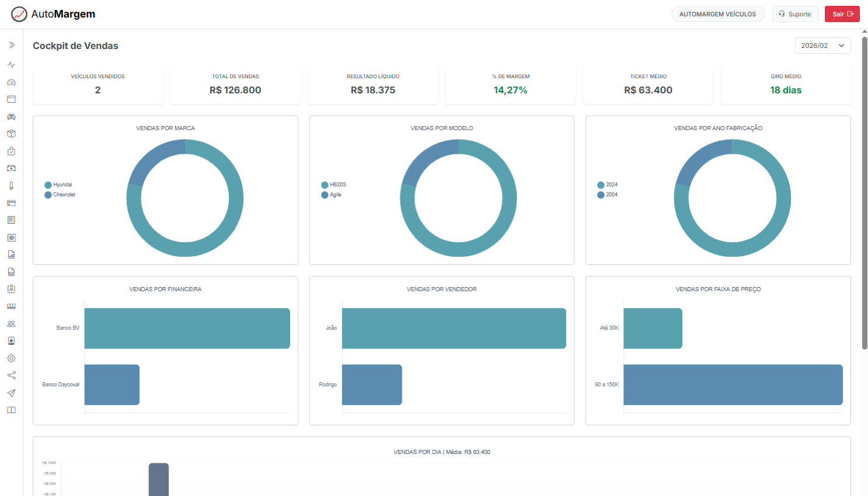This screenshot has height=496, width=868.
Task: Open the period dropdown showing 2026/02
Action: point(822,46)
